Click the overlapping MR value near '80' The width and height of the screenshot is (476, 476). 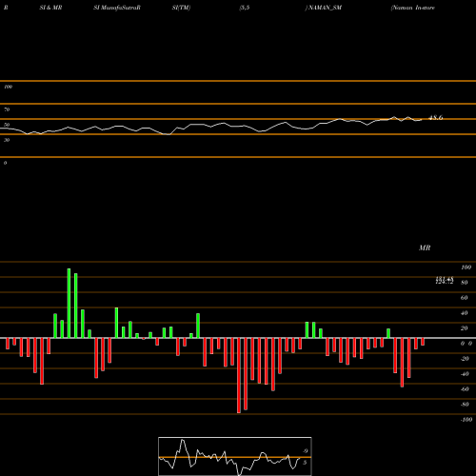pyautogui.click(x=445, y=281)
